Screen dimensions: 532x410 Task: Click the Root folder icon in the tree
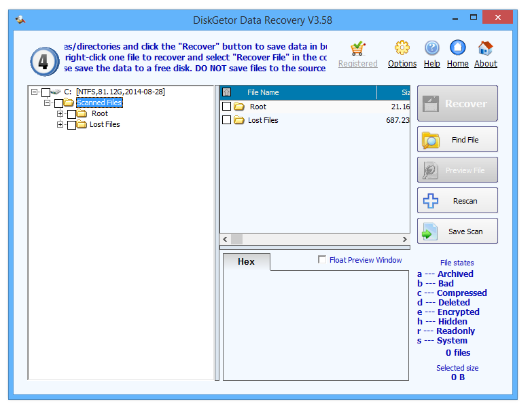[x=82, y=113]
